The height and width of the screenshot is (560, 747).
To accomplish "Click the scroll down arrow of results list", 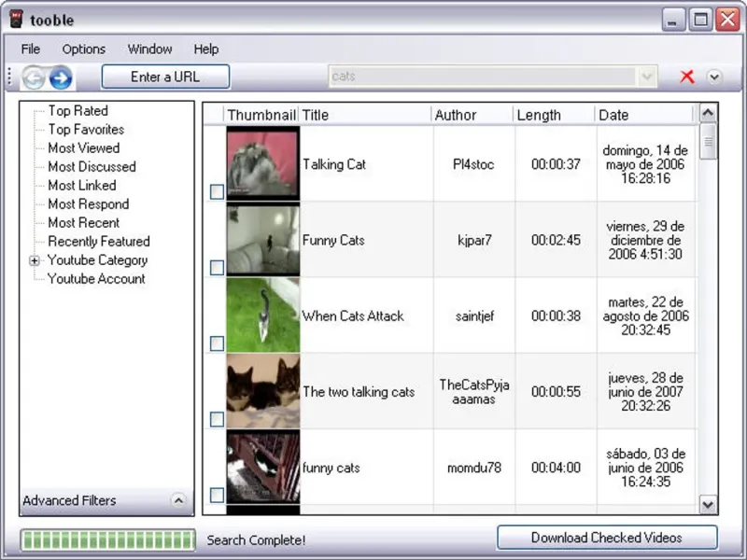I will (708, 504).
